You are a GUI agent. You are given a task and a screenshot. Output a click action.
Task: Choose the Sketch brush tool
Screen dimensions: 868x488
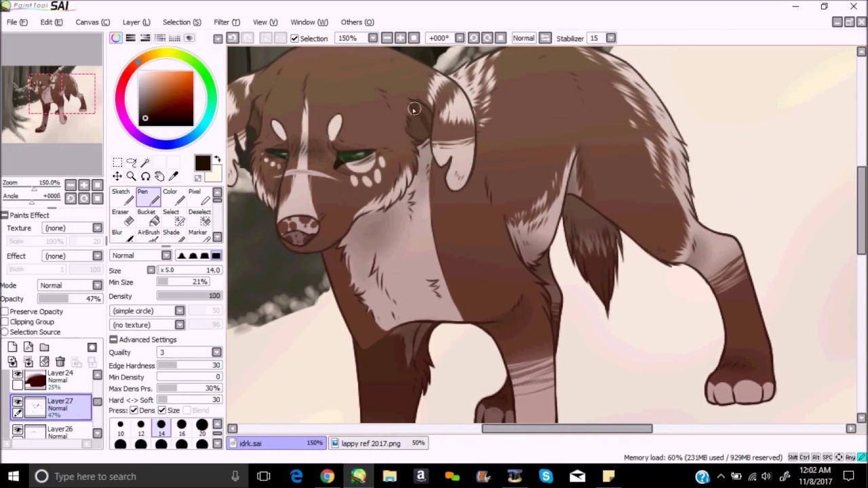coord(122,197)
